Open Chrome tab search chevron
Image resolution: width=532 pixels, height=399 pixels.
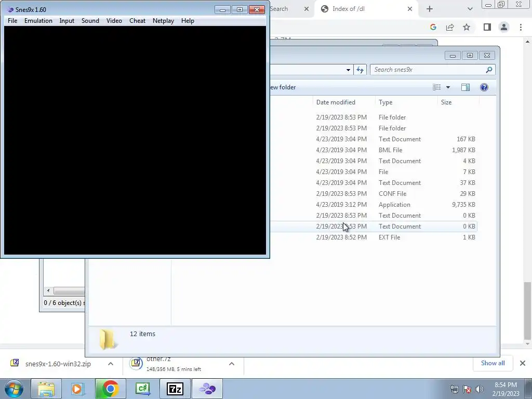click(x=470, y=9)
